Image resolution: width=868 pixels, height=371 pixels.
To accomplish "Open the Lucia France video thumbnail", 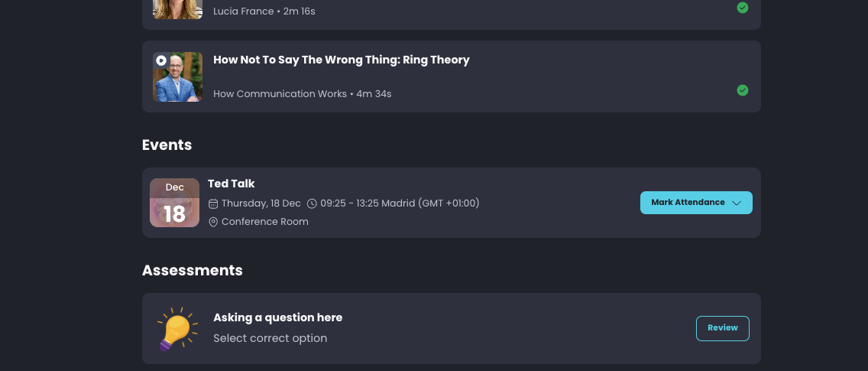I will point(177,9).
